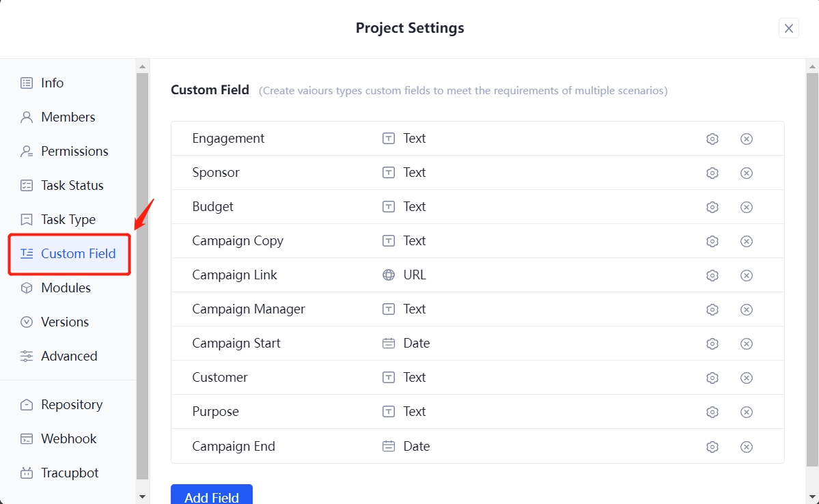Open Customer field settings gear
Screen dimensions: 819x504
tap(712, 378)
